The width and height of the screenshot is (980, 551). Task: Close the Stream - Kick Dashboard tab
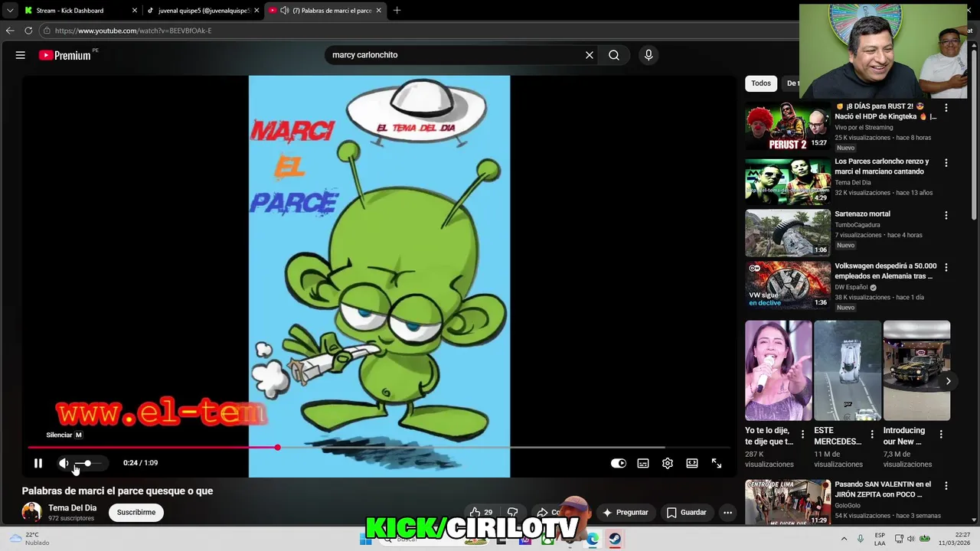pyautogui.click(x=135, y=11)
